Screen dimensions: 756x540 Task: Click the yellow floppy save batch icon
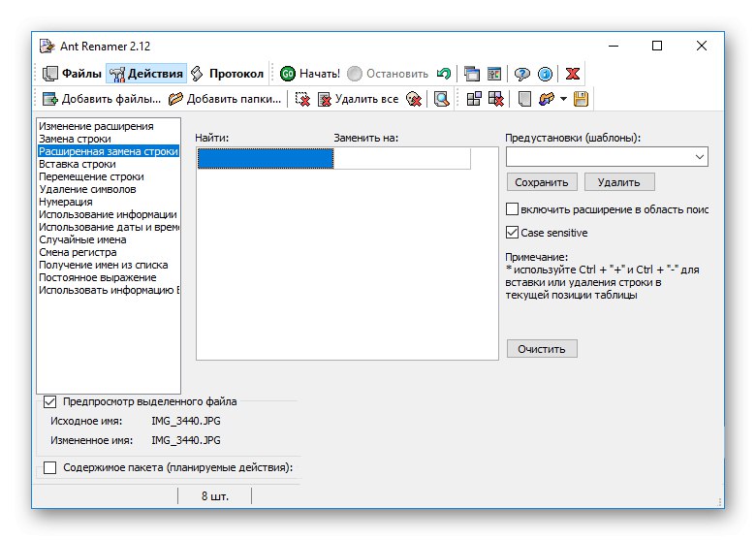[581, 99]
